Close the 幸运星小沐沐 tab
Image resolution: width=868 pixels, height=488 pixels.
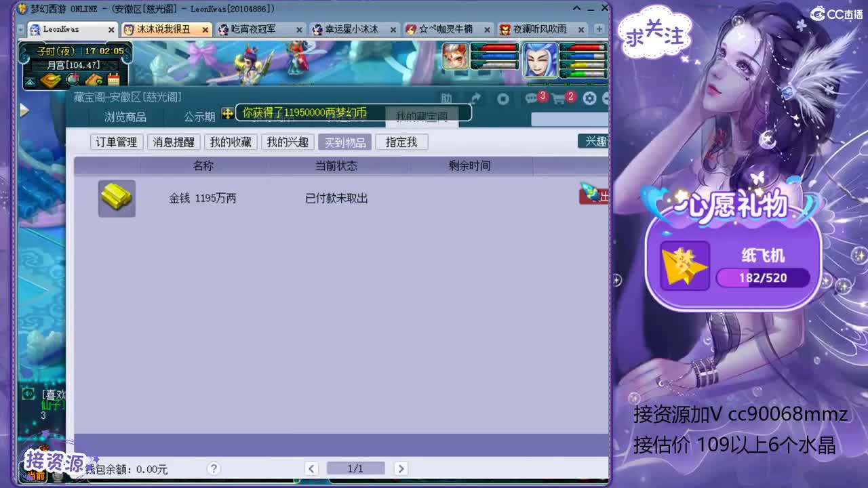pyautogui.click(x=393, y=30)
